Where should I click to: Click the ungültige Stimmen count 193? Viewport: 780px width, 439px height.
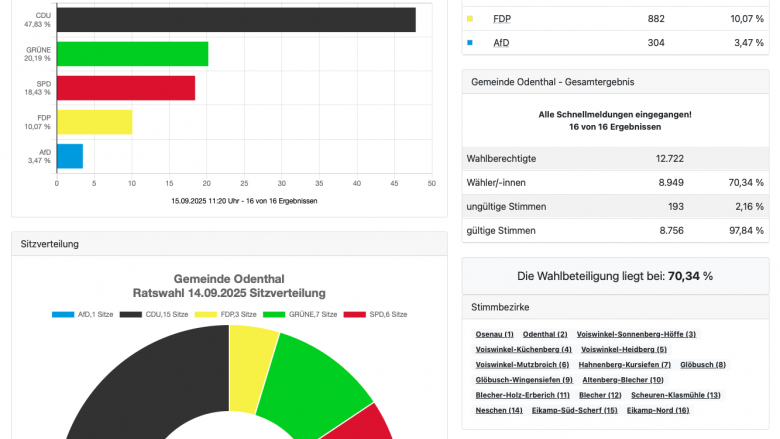click(676, 207)
